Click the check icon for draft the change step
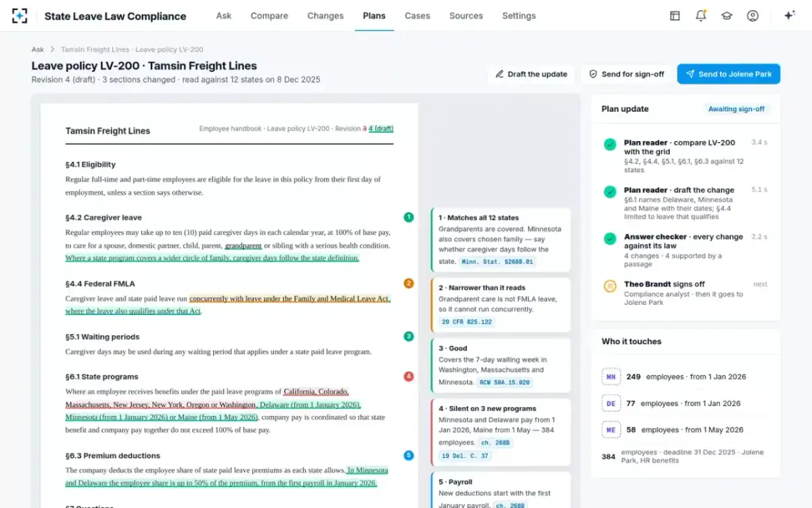The image size is (812, 508). (610, 191)
